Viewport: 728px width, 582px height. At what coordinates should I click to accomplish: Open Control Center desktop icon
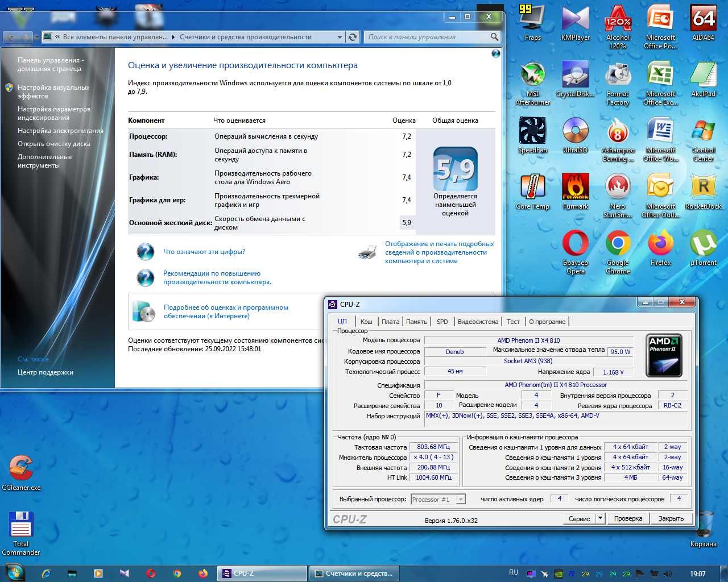[x=703, y=139]
